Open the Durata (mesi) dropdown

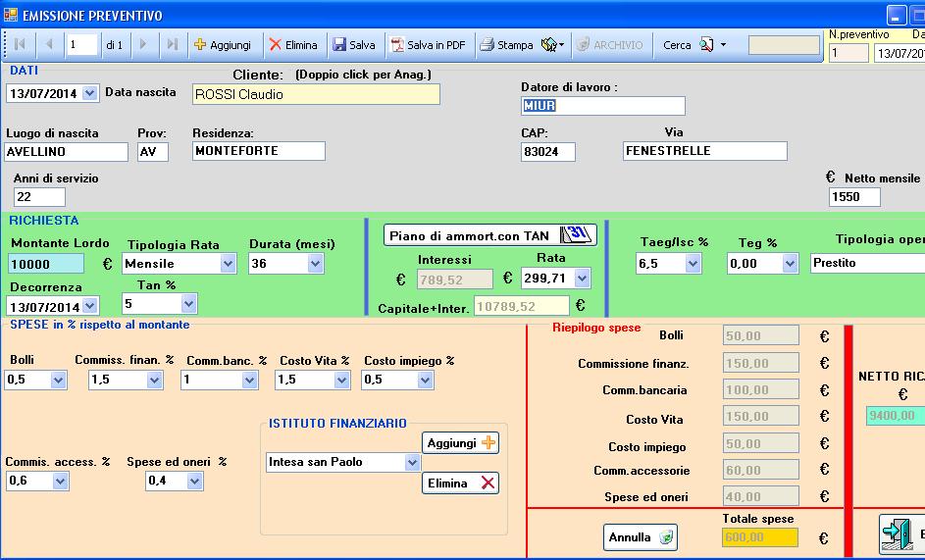click(x=316, y=264)
